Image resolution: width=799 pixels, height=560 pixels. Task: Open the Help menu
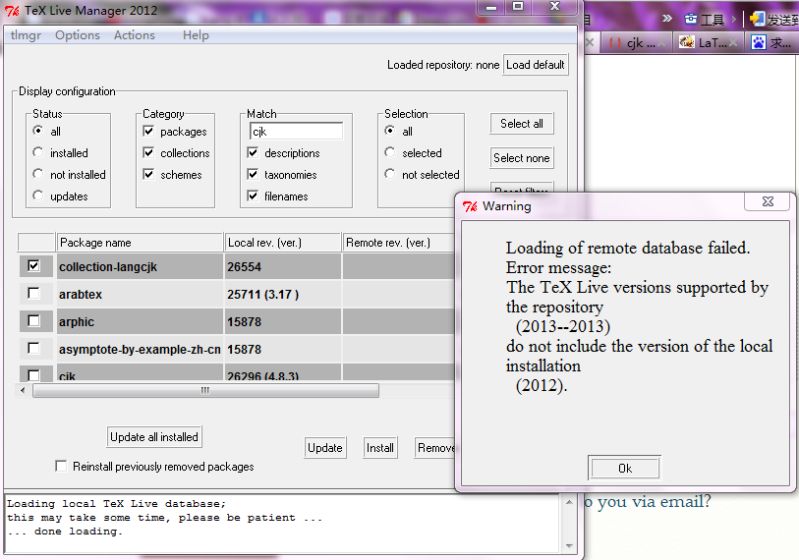(x=196, y=35)
